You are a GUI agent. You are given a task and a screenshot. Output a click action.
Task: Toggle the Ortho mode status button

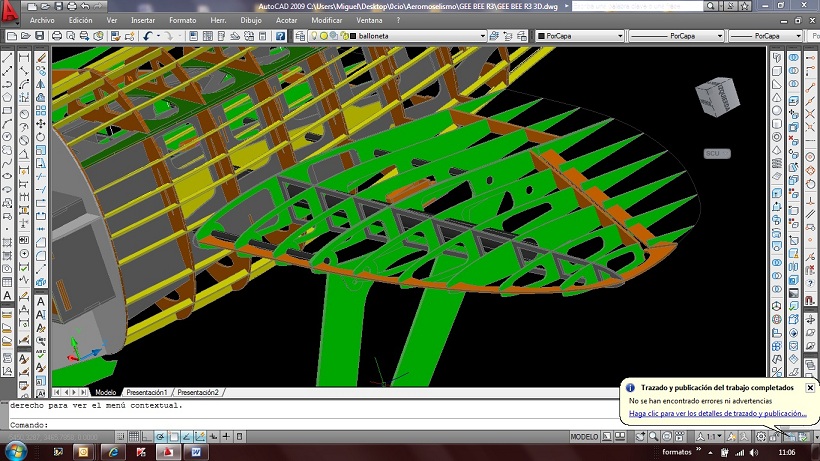(x=146, y=437)
